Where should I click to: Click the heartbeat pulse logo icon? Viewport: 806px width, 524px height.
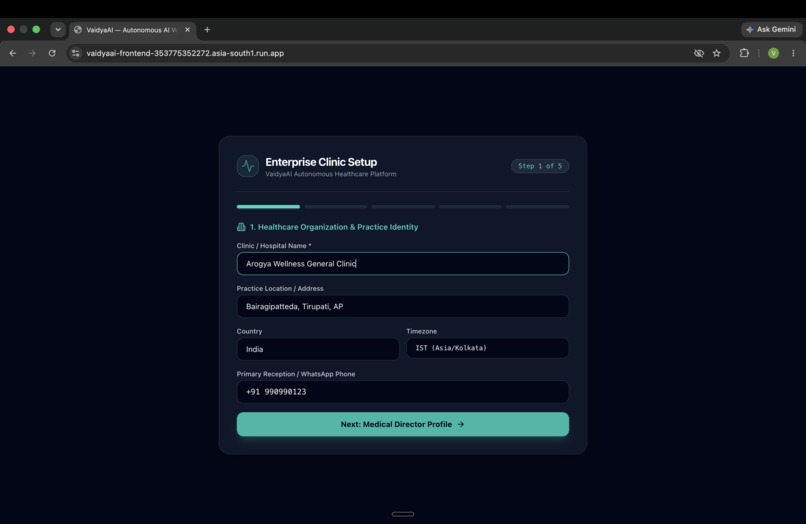(248, 166)
